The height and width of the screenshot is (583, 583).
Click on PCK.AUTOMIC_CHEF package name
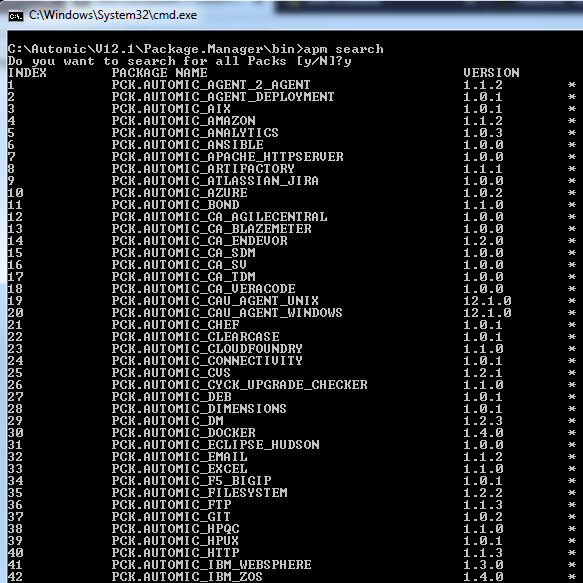(175, 325)
